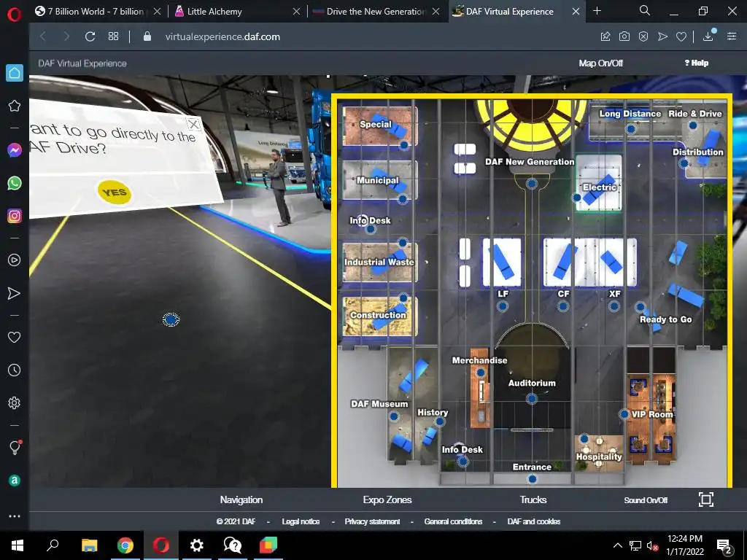Screen dimensions: 747x560
Task: Open the sidebar setup three dots
Action: tap(15, 516)
